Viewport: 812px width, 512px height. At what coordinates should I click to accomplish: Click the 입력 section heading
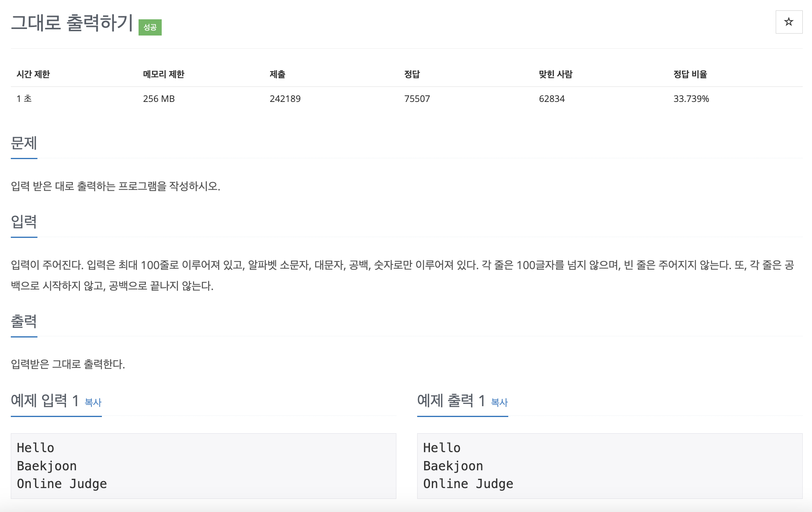[24, 222]
